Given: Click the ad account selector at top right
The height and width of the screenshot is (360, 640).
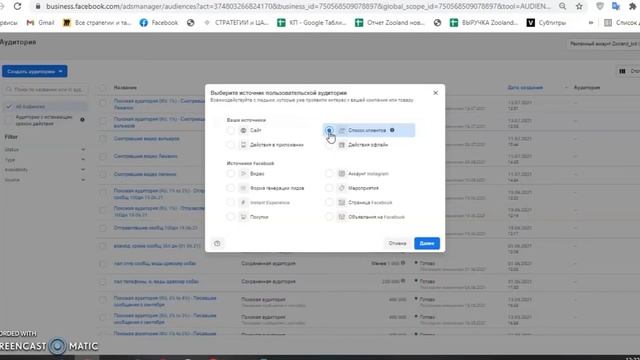Looking at the screenshot, I should tap(604, 44).
